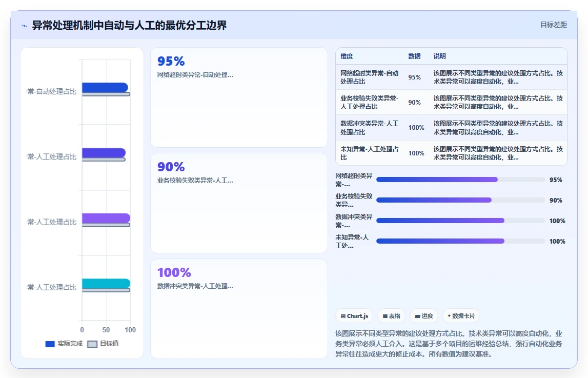Click the 进度 tag chip
This screenshot has height=378, width=588.
pos(424,316)
